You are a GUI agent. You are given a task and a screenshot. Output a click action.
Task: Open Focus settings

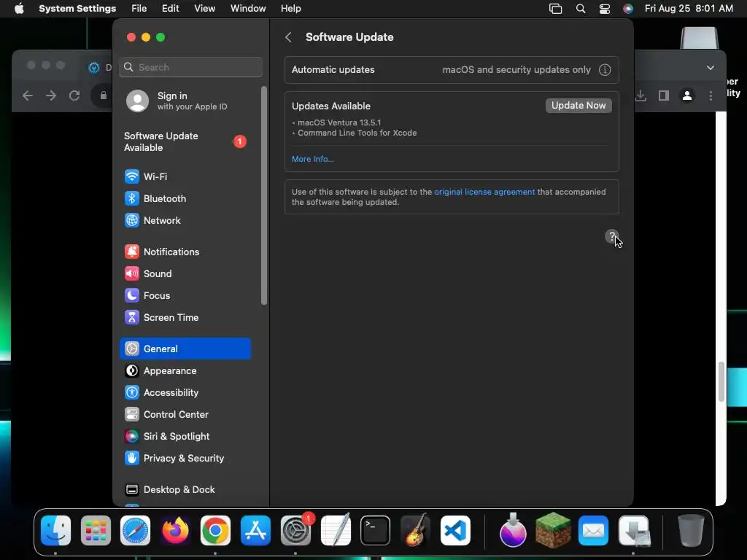pyautogui.click(x=185, y=296)
